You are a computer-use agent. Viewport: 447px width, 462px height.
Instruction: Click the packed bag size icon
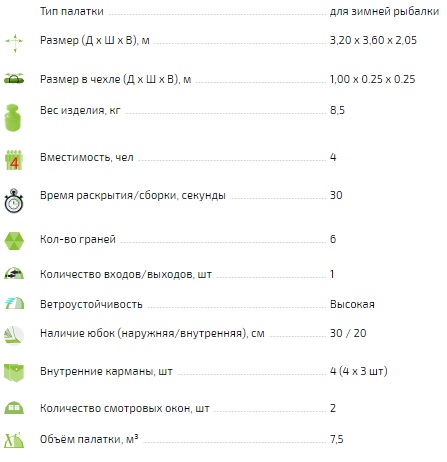click(x=14, y=78)
